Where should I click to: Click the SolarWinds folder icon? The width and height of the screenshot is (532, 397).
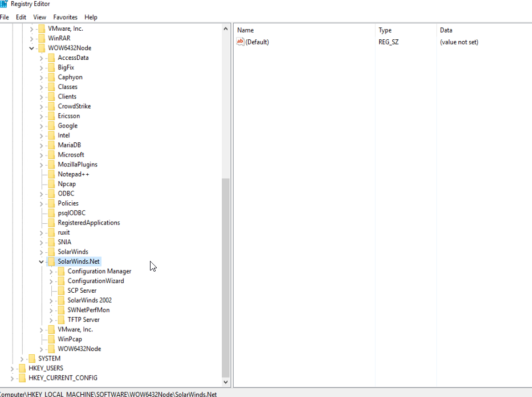[51, 252]
